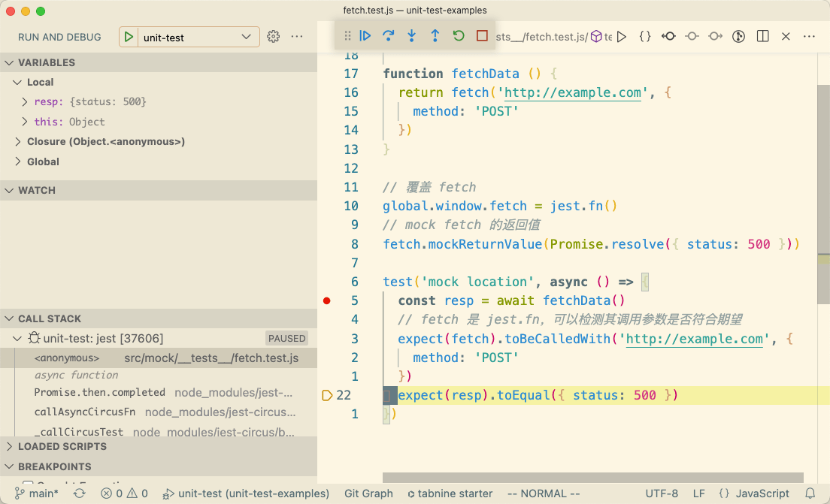This screenshot has width=830, height=504.
Task: Expand the resp variable
Action: [x=159, y=101]
